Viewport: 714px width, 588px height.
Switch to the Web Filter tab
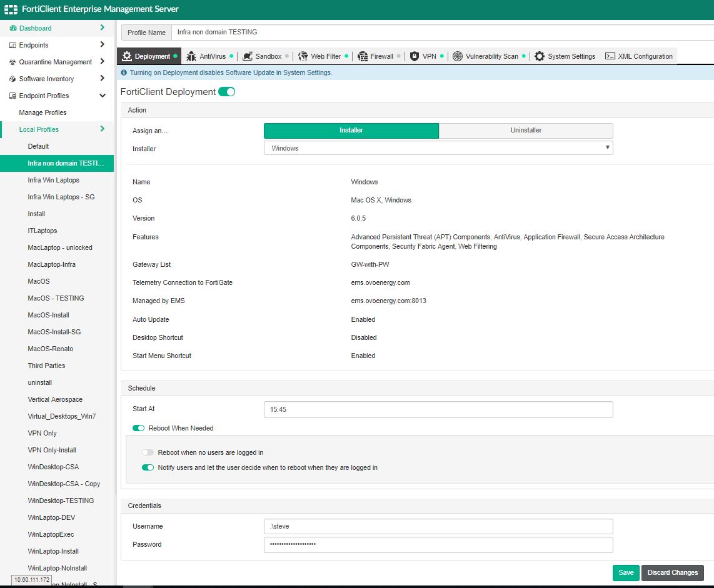tap(323, 56)
